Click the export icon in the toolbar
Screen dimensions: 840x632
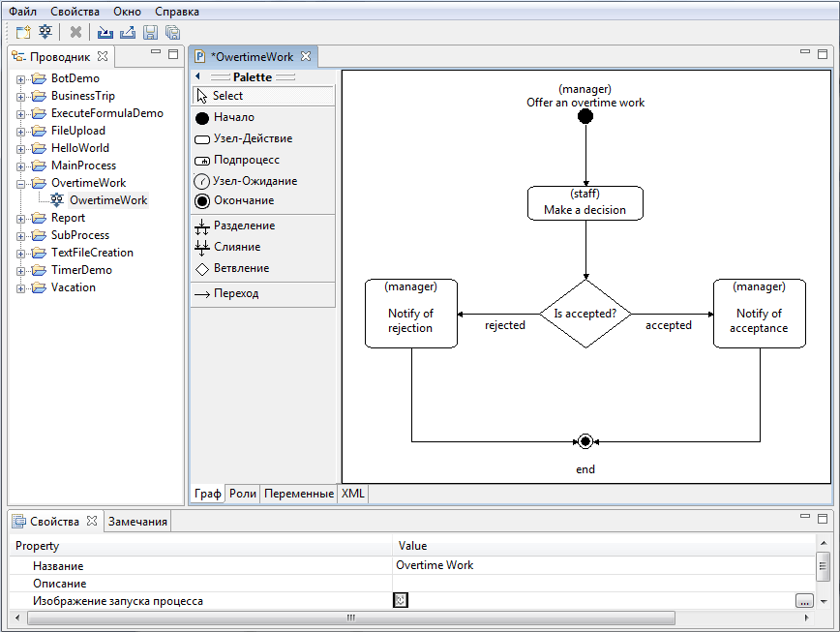point(127,32)
